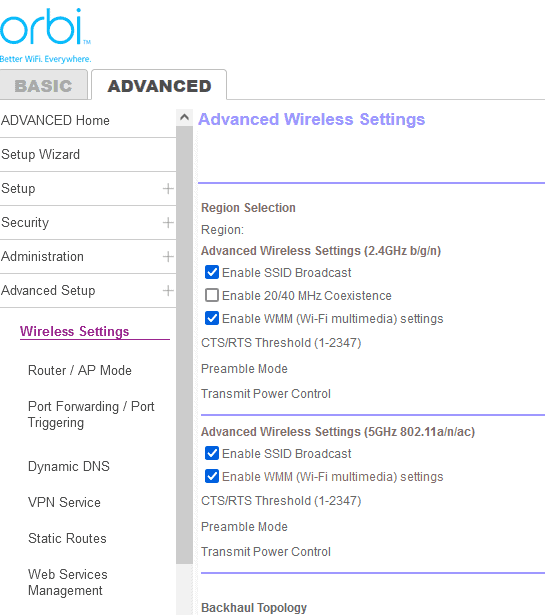This screenshot has height=615, width=545.
Task: Select the ADVANCED tab
Action: (x=159, y=86)
